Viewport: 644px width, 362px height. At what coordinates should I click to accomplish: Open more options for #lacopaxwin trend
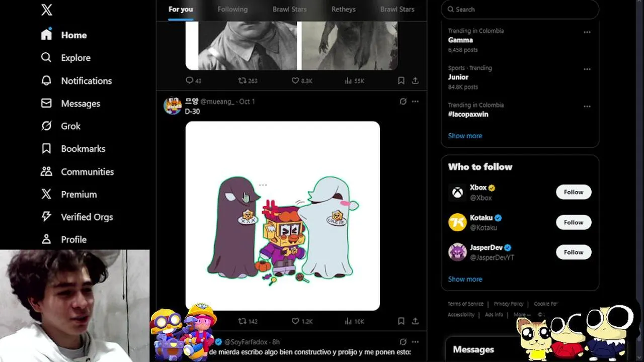point(587,106)
